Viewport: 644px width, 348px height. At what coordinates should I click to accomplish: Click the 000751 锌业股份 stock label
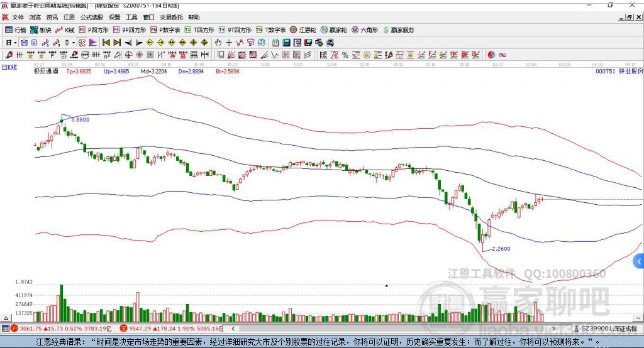[619, 72]
